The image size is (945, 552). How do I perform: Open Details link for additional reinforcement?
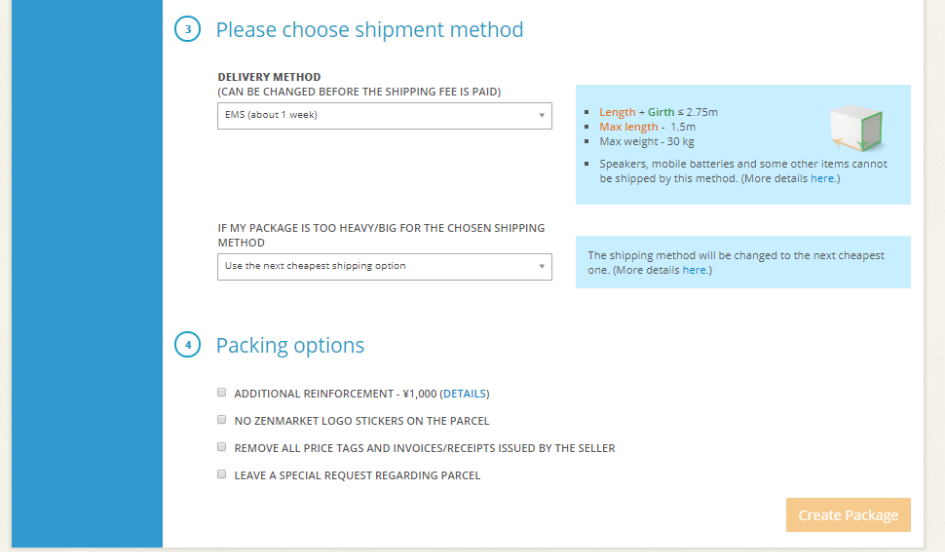(464, 394)
